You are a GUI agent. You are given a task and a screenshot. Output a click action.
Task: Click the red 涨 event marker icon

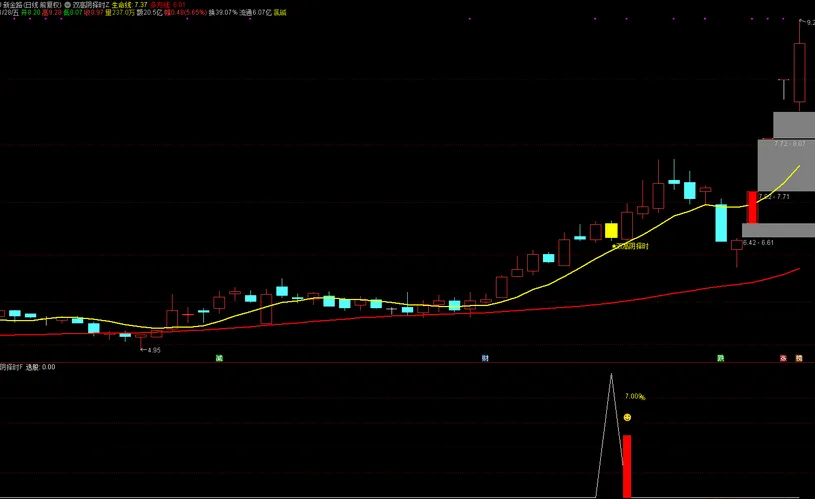pos(783,357)
